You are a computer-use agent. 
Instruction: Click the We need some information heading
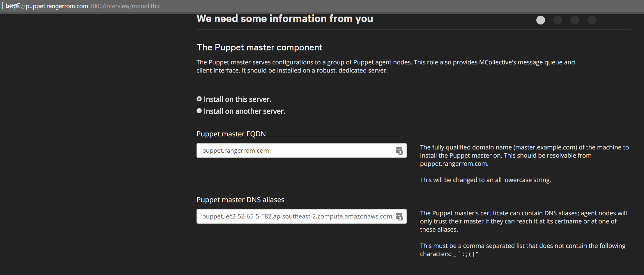(x=285, y=18)
